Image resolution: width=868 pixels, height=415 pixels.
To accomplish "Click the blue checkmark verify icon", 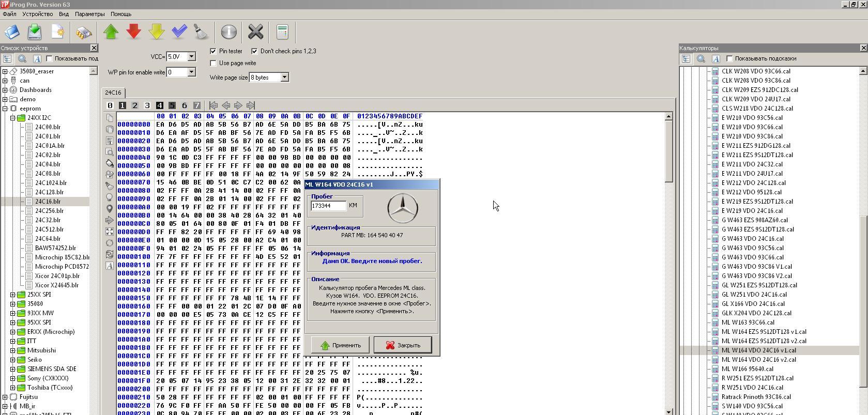I will pos(179,32).
